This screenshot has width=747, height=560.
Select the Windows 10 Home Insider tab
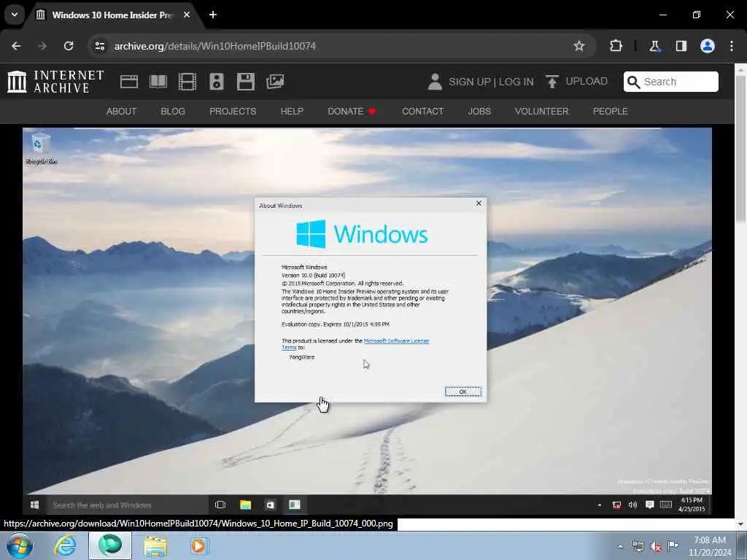pyautogui.click(x=113, y=15)
